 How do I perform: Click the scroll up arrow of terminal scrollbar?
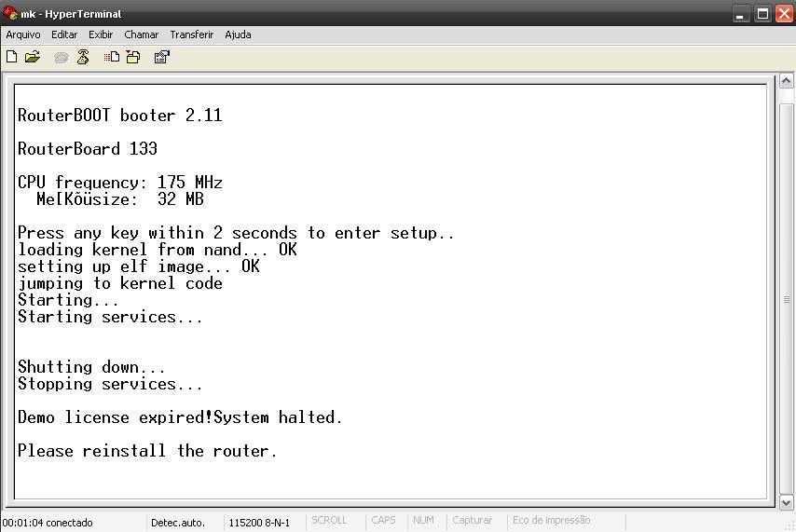[x=787, y=81]
